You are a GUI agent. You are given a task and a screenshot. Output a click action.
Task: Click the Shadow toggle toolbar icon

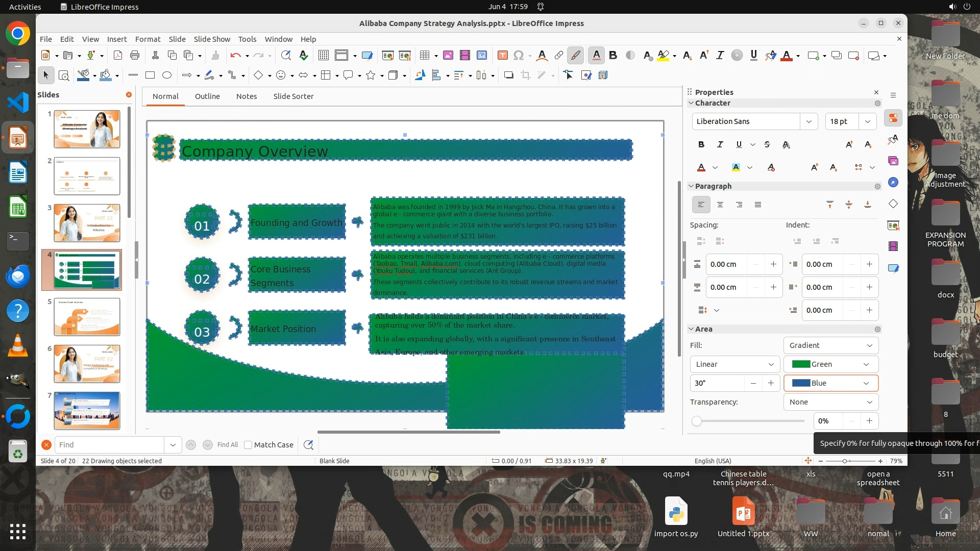[x=508, y=76]
